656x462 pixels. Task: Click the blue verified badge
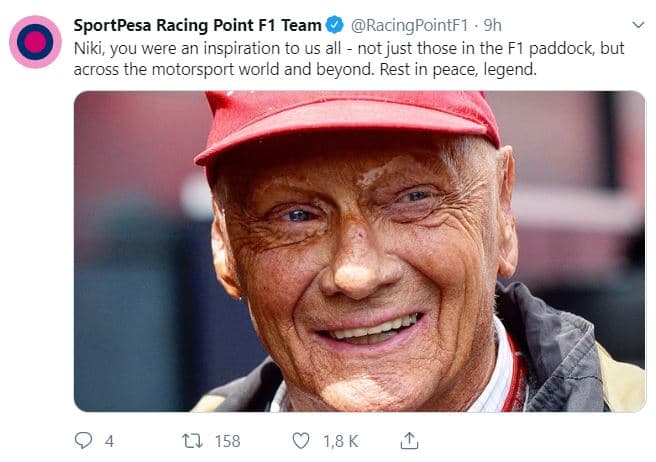[x=336, y=25]
